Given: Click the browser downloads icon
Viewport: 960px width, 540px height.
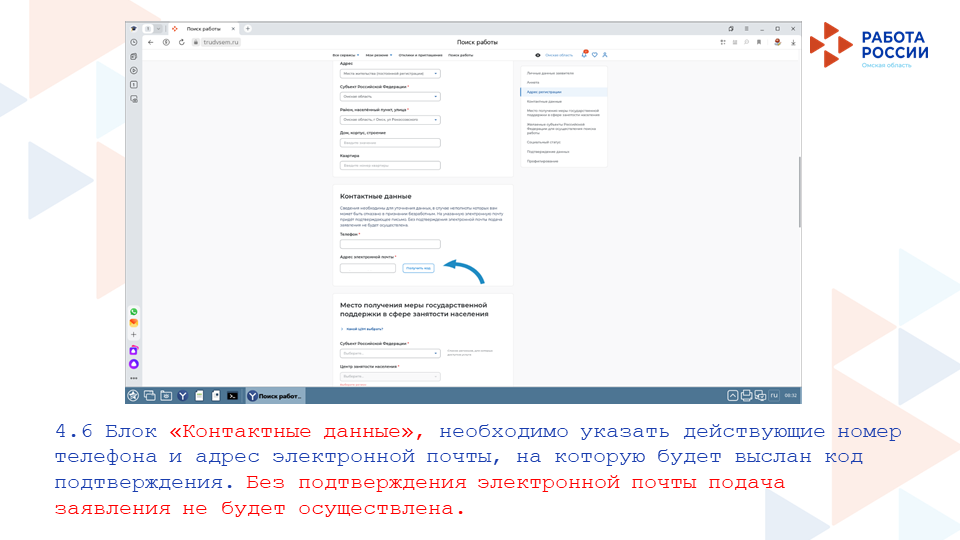Looking at the screenshot, I should point(793,42).
